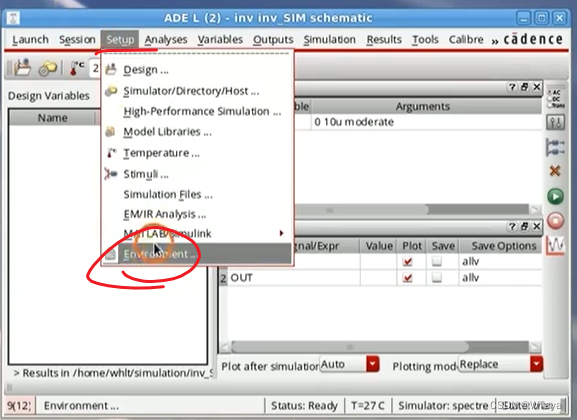Click the Value column header
This screenshot has height=420, width=577.
click(x=379, y=246)
